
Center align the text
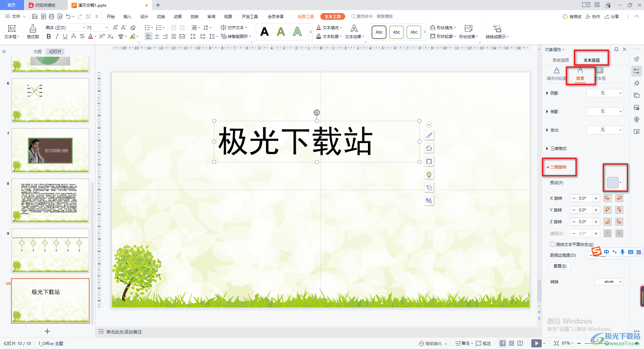(157, 36)
